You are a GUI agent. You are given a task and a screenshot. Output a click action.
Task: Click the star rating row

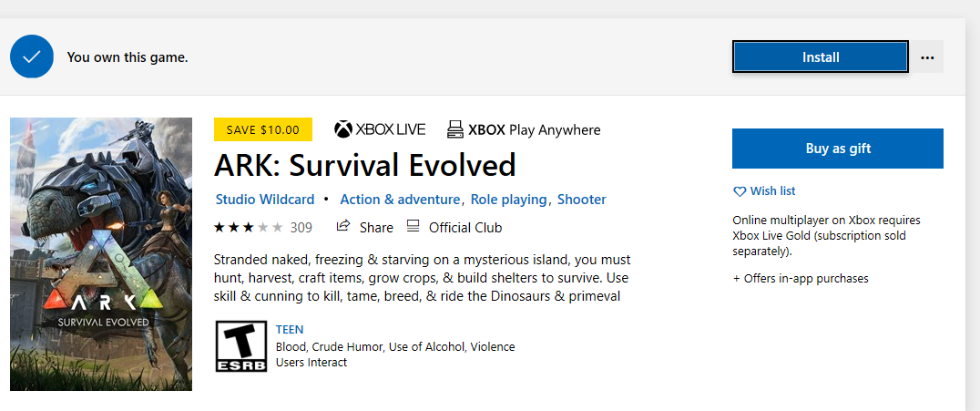pos(248,227)
